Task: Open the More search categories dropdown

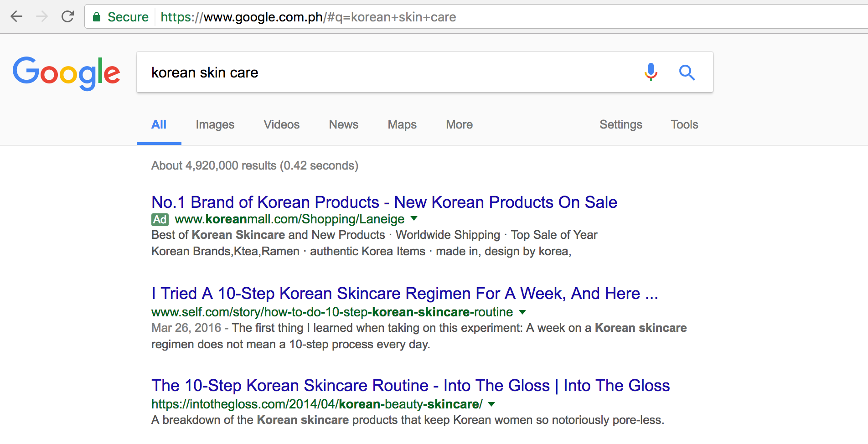Action: [x=459, y=124]
